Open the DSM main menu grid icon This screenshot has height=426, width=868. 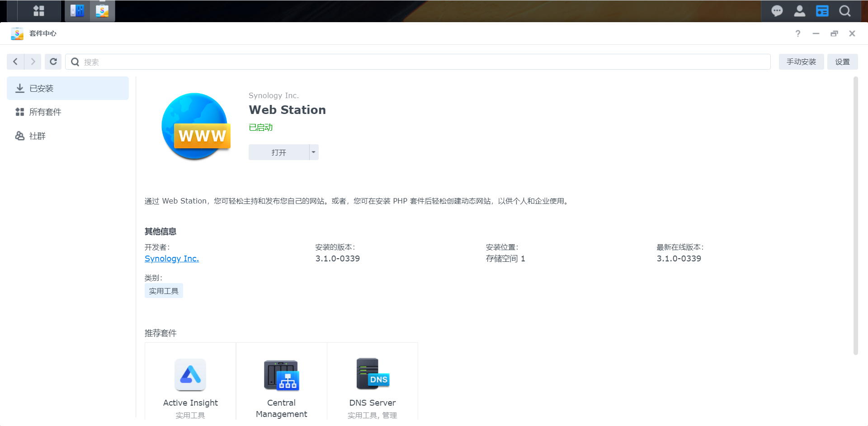(x=39, y=11)
